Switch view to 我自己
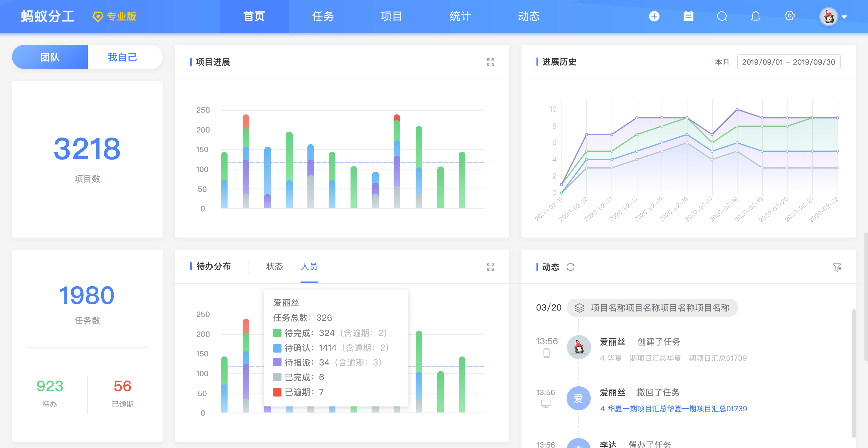Image resolution: width=868 pixels, height=448 pixels. coord(122,57)
